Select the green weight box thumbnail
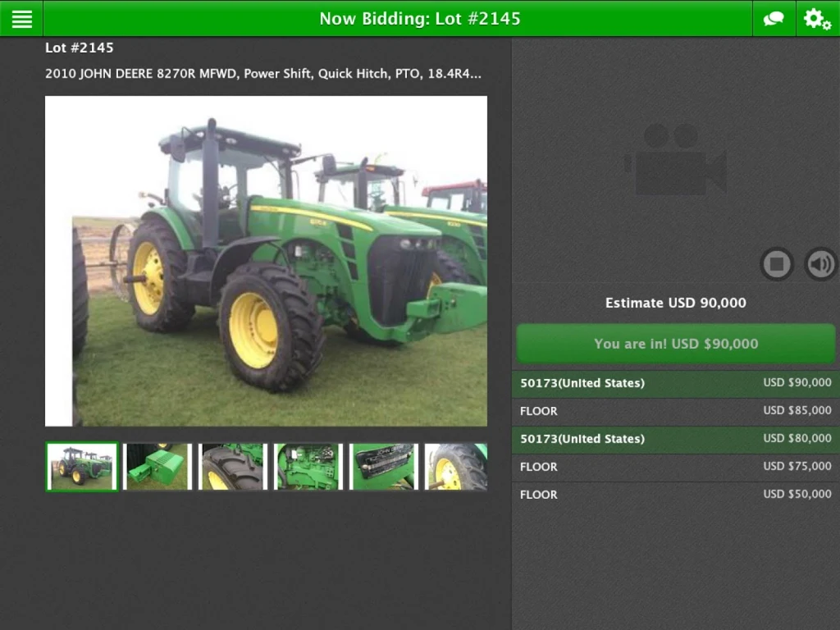Screen dimensions: 840x630 coord(157,466)
